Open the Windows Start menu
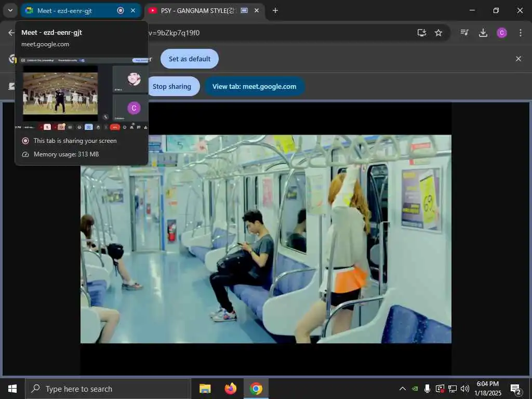Viewport: 532px width, 399px height. coord(12,389)
